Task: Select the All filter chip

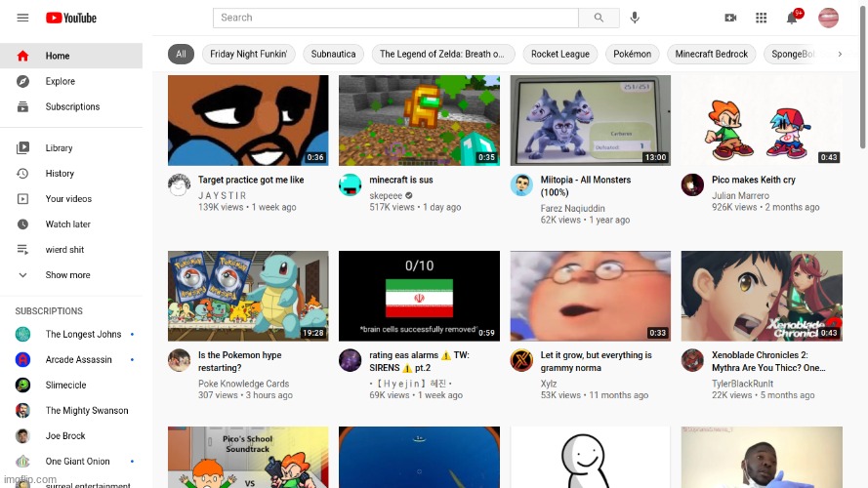Action: [x=181, y=55]
